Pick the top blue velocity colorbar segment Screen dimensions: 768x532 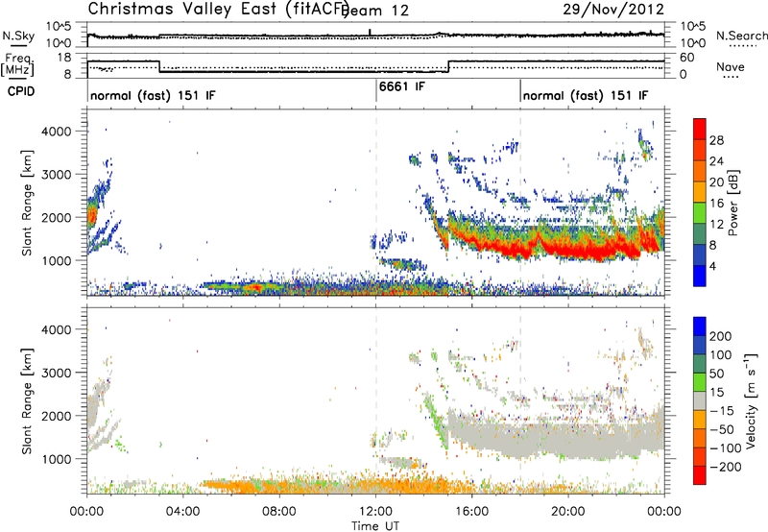tap(700, 326)
